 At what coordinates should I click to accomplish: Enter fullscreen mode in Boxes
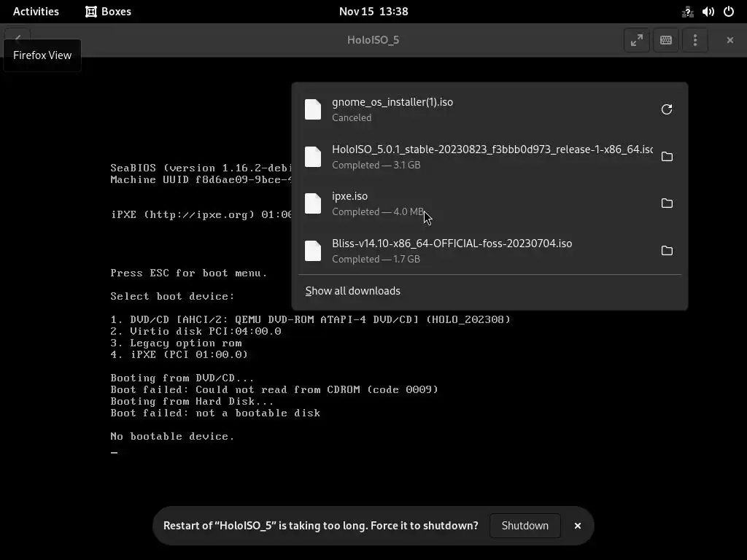click(636, 40)
